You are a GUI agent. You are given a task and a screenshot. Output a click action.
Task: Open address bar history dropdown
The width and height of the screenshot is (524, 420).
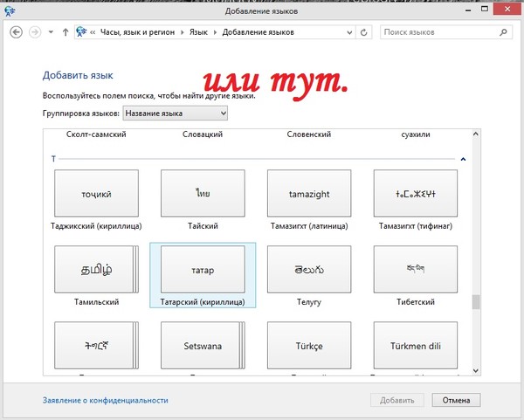pos(349,33)
